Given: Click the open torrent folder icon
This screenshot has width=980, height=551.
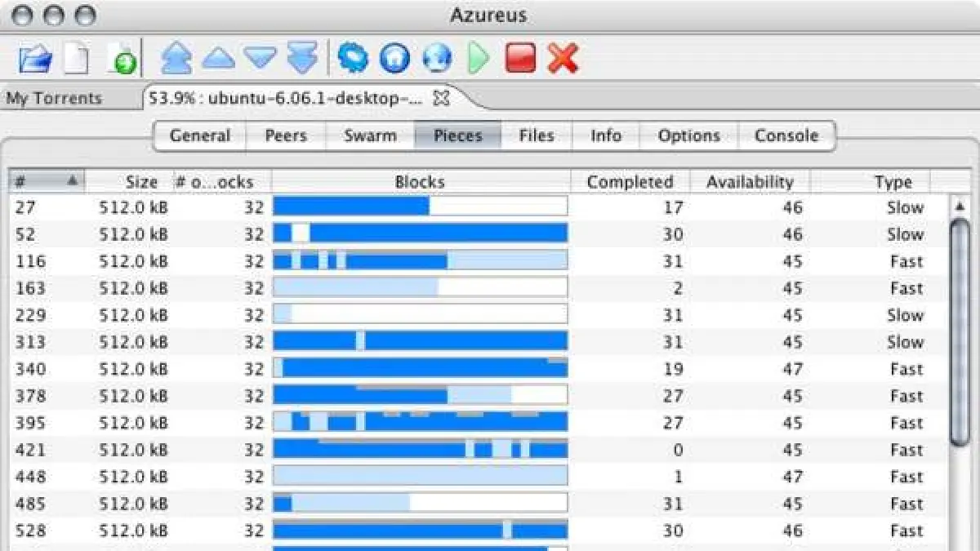Looking at the screenshot, I should click(x=35, y=59).
